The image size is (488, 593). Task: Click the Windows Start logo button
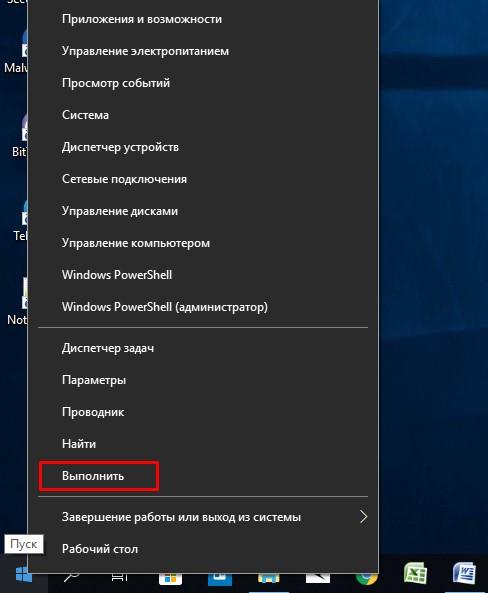point(23,576)
